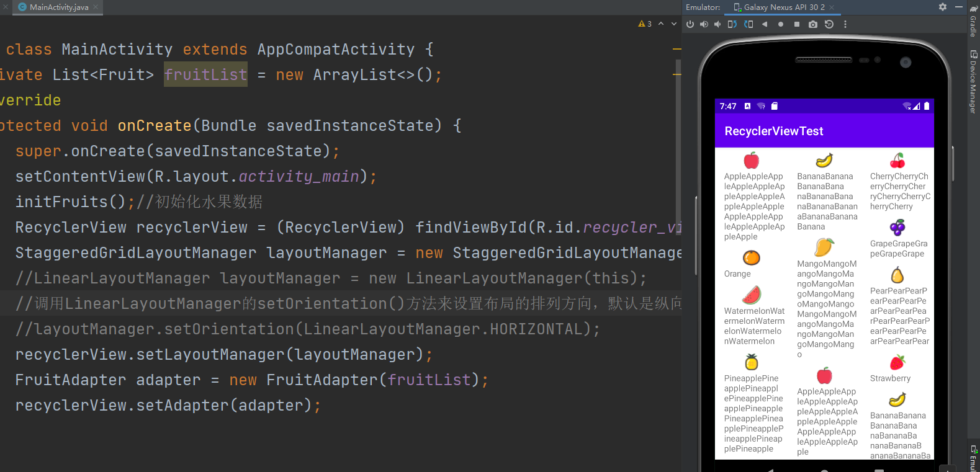Click the AppCompatActivity class name in code
This screenshot has width=980, height=472.
coord(336,50)
